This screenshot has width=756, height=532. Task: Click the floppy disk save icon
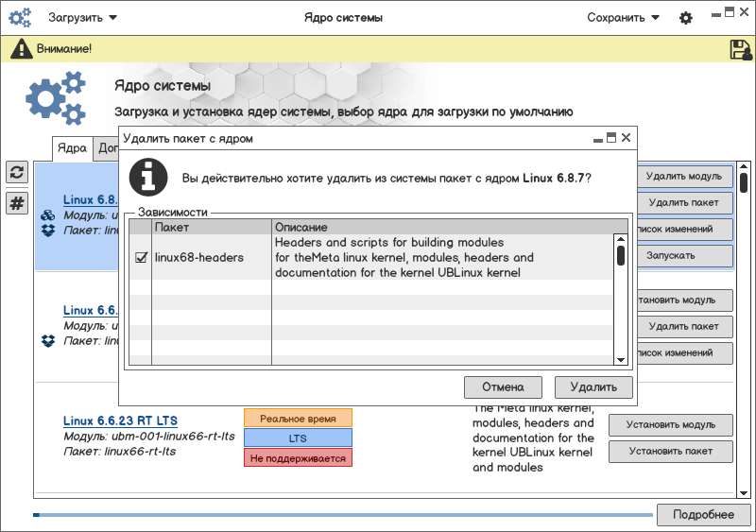(x=740, y=50)
